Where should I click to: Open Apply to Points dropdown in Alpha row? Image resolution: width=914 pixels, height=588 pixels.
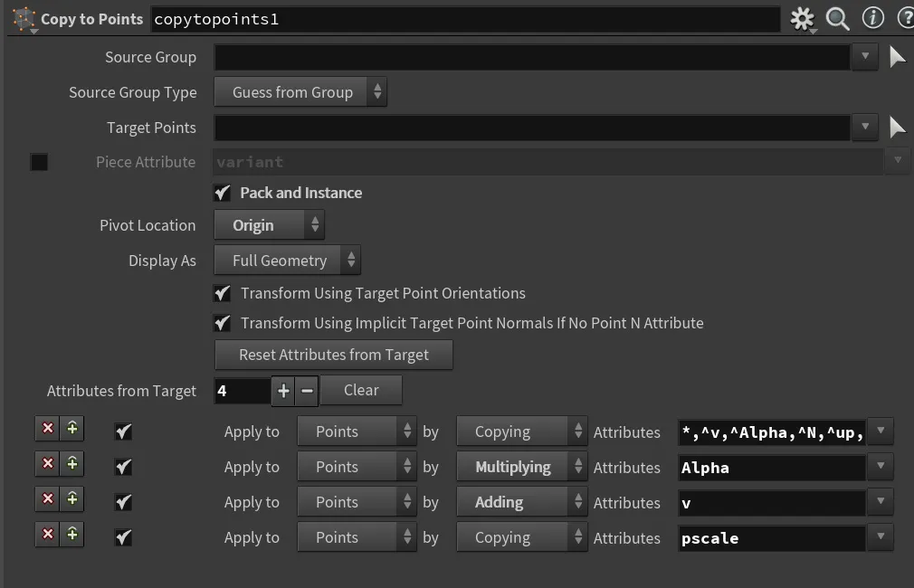[x=357, y=466]
